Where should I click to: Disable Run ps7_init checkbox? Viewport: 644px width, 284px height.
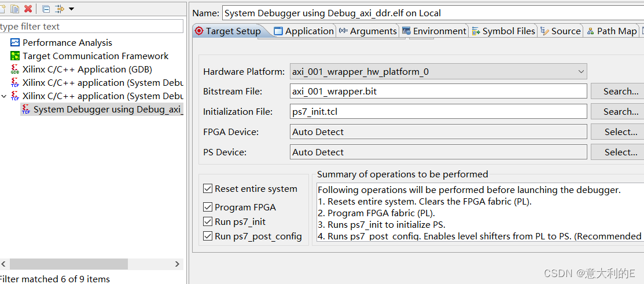[x=207, y=222]
